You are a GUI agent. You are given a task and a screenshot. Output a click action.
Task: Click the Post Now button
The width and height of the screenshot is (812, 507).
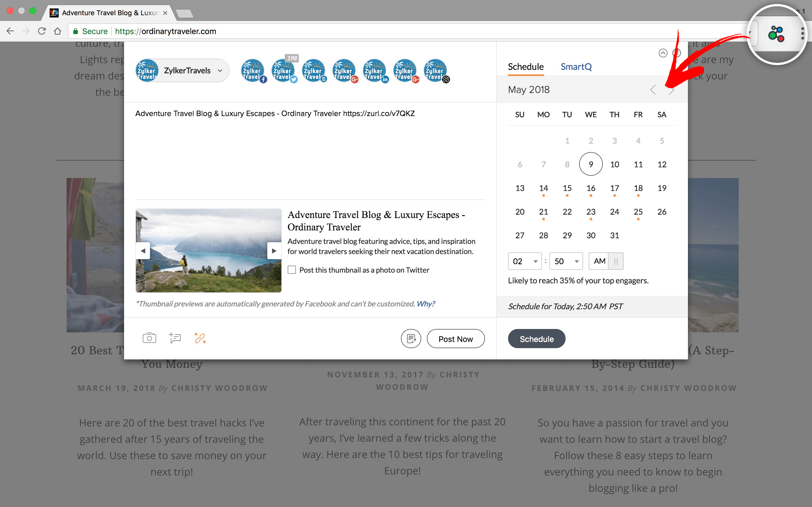pyautogui.click(x=455, y=339)
